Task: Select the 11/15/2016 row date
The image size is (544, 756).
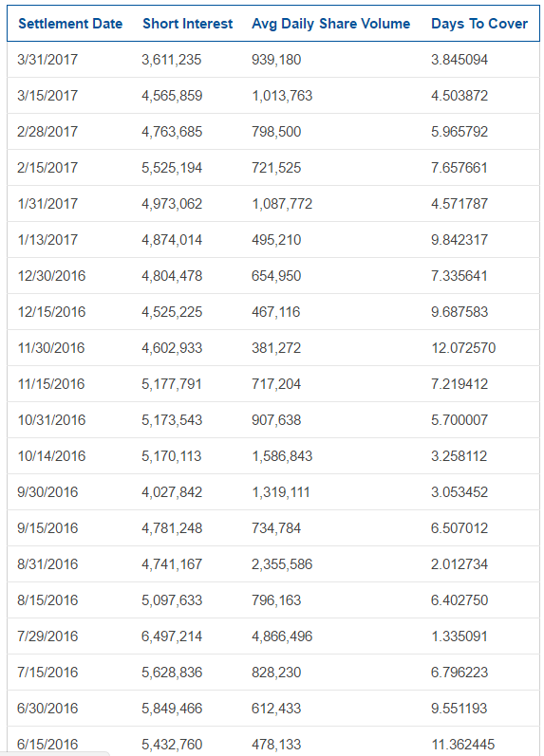Action: pos(51,384)
